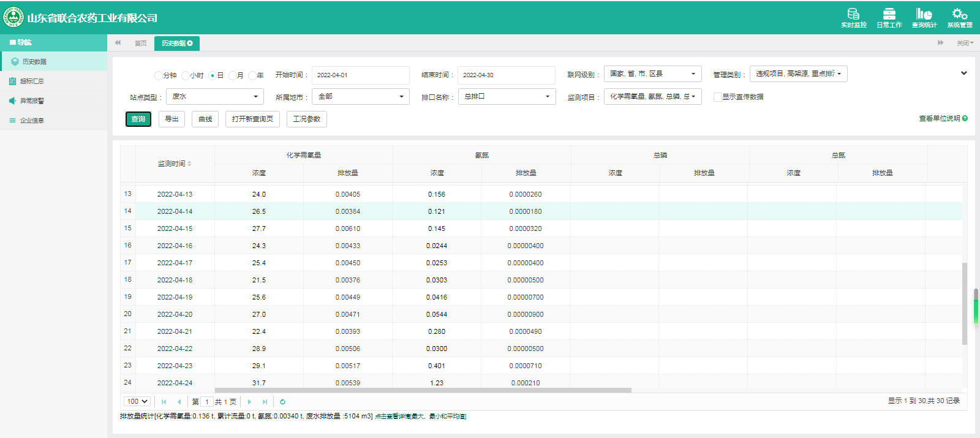
Task: Click the tab scroll-left double arrow icon
Action: coord(118,43)
